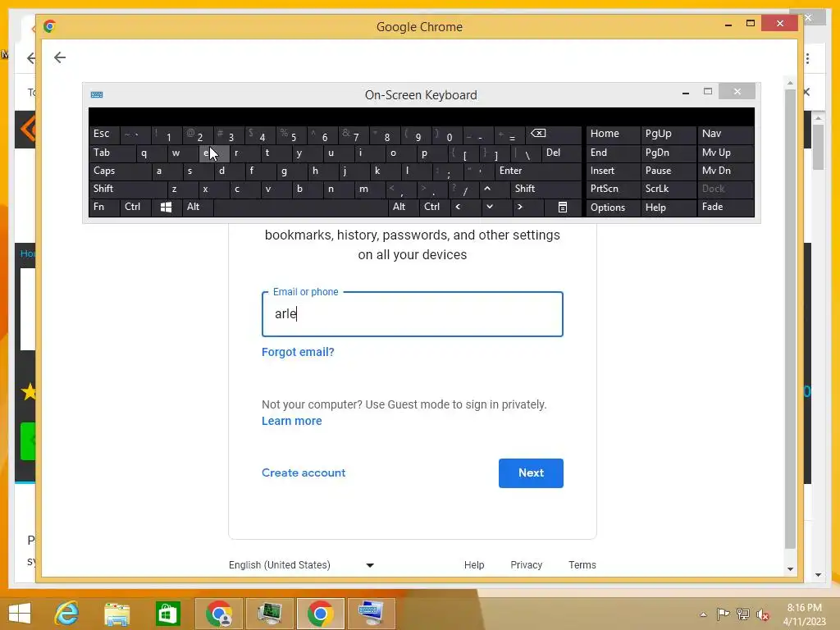Click the Chrome window vertical scrollbar
The image size is (840, 630).
tap(790, 319)
